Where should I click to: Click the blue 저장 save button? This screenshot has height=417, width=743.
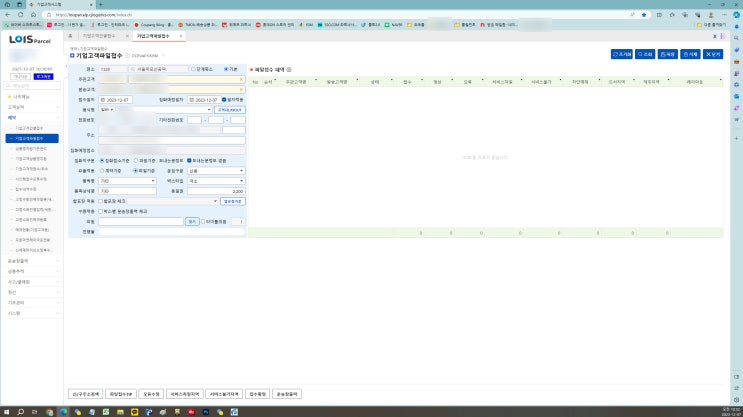pos(668,54)
